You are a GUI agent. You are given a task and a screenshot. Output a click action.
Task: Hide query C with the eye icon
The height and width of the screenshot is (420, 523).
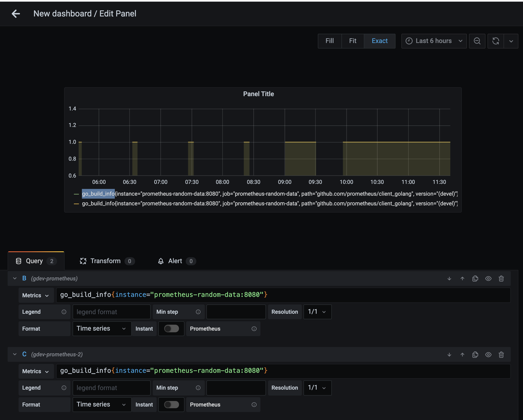point(488,354)
